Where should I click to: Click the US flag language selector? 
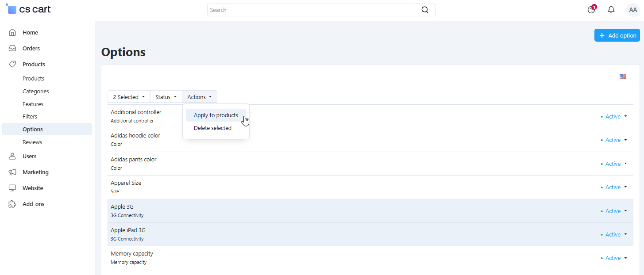coord(623,76)
